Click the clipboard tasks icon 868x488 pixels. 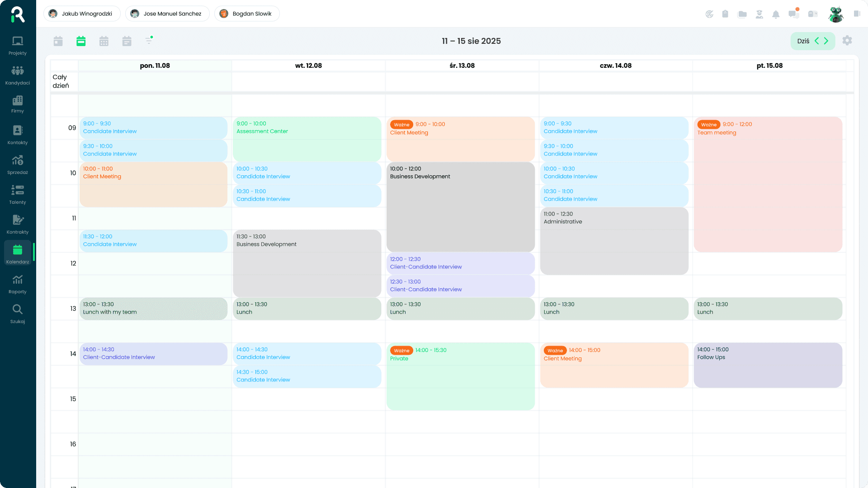click(725, 14)
